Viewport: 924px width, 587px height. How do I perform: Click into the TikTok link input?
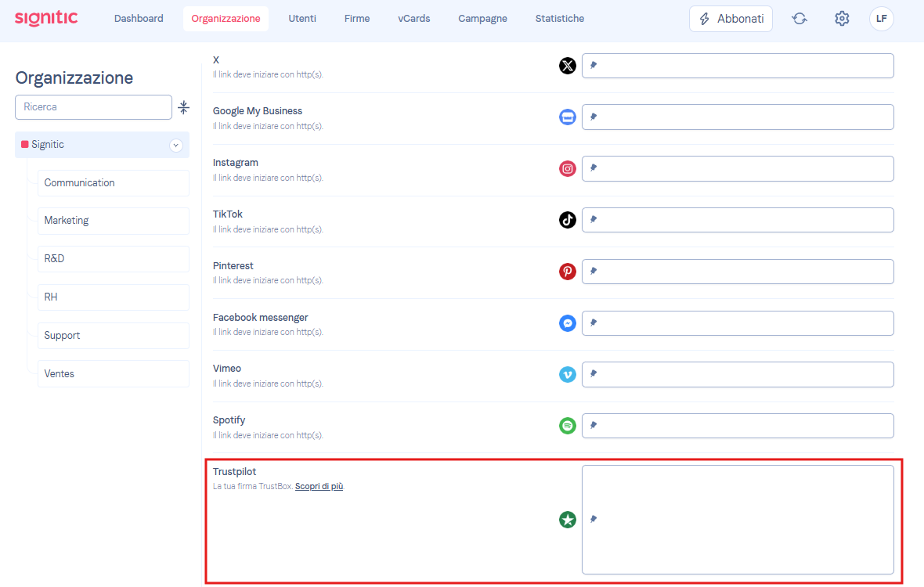tap(738, 220)
